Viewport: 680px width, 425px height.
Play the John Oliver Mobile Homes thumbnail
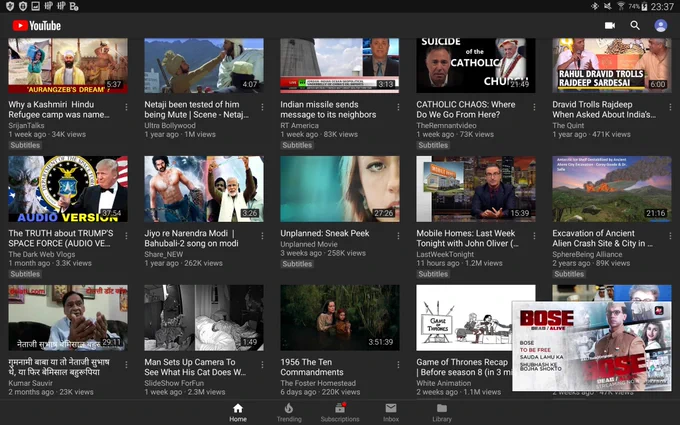tap(476, 189)
